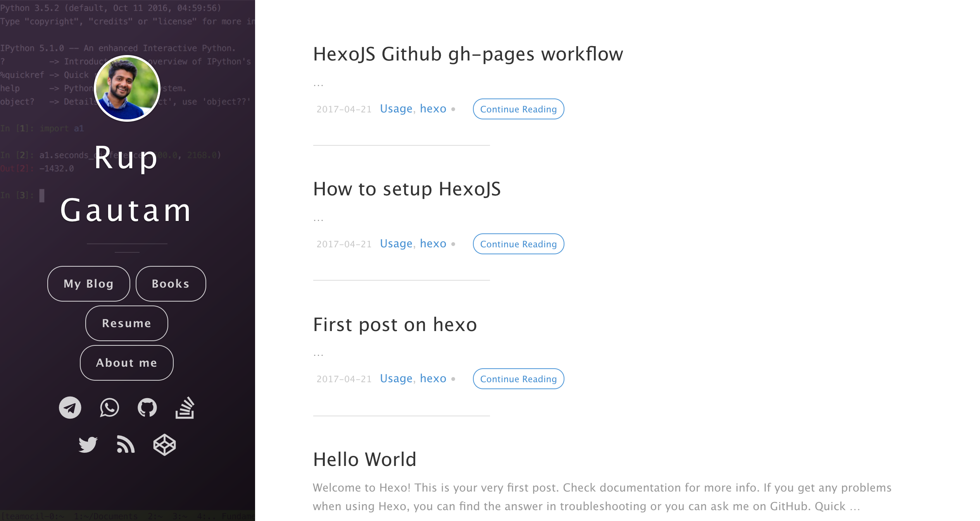
Task: Open the Hello World post title
Action: tap(365, 459)
